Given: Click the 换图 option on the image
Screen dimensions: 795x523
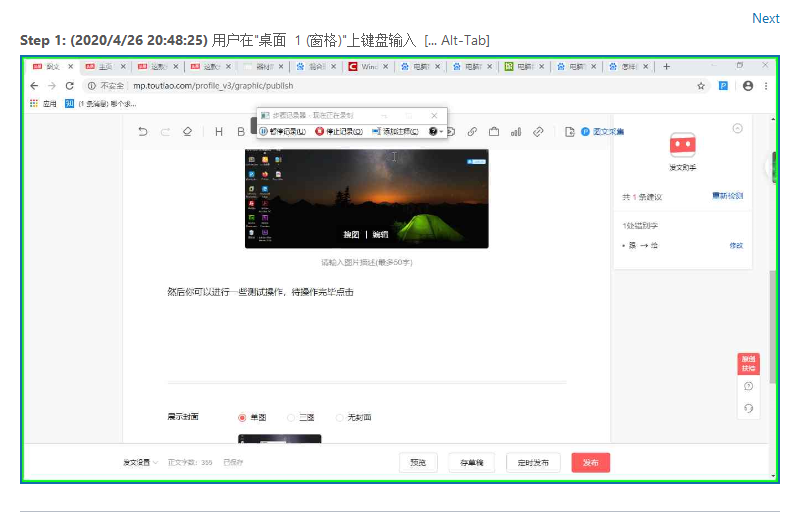Looking at the screenshot, I should [x=351, y=234].
